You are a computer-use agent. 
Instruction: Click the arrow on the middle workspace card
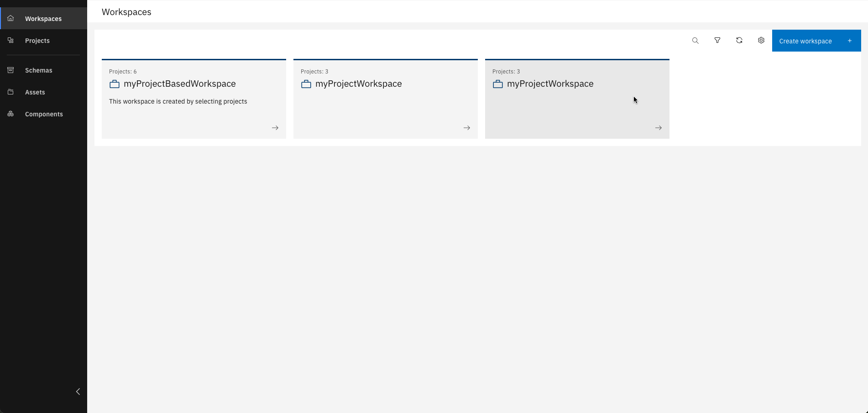pyautogui.click(x=466, y=128)
